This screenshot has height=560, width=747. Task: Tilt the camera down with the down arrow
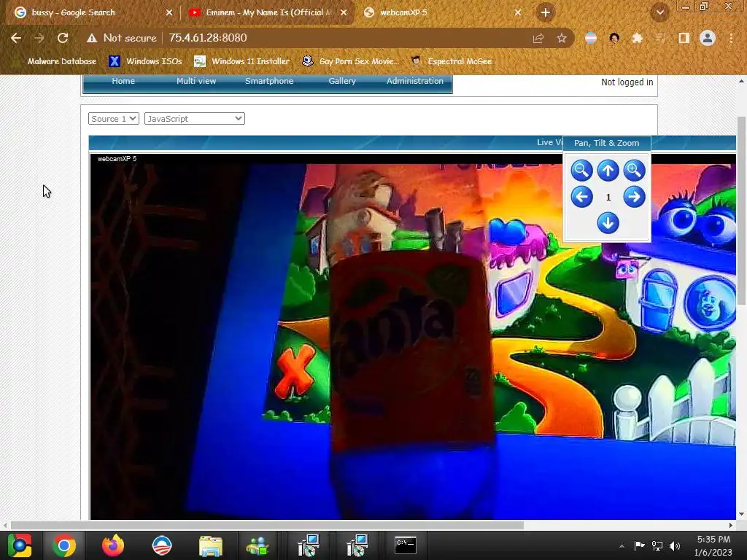tap(608, 223)
